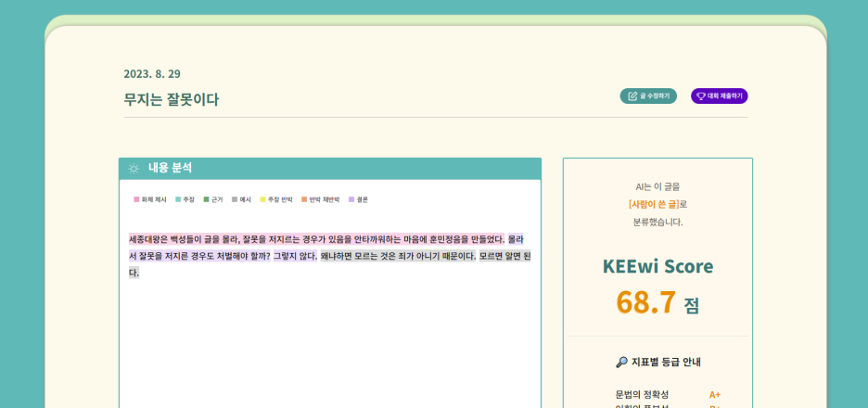Click the 68.7 score value
868x408 pixels.
[x=645, y=301]
